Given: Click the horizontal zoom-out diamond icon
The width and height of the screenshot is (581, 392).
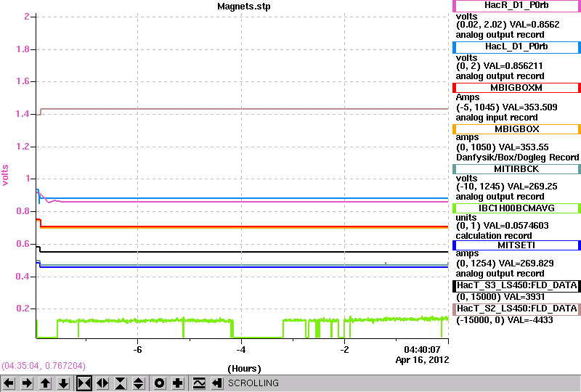Looking at the screenshot, I should pos(102,383).
